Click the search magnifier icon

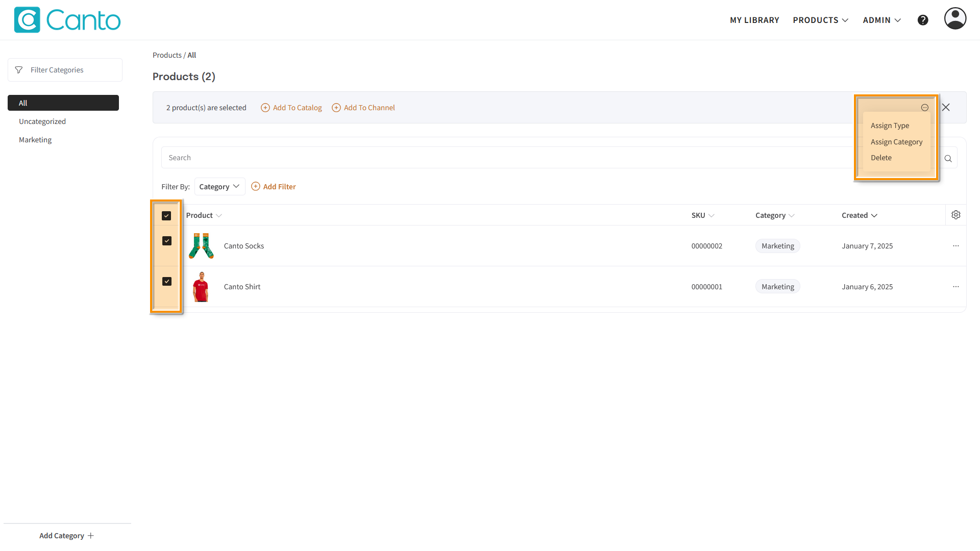point(948,158)
